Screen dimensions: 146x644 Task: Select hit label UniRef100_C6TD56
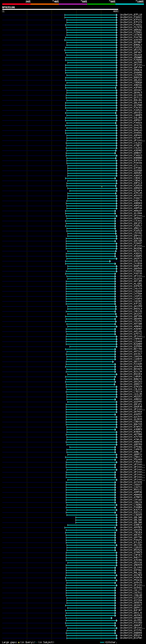[131, 75]
